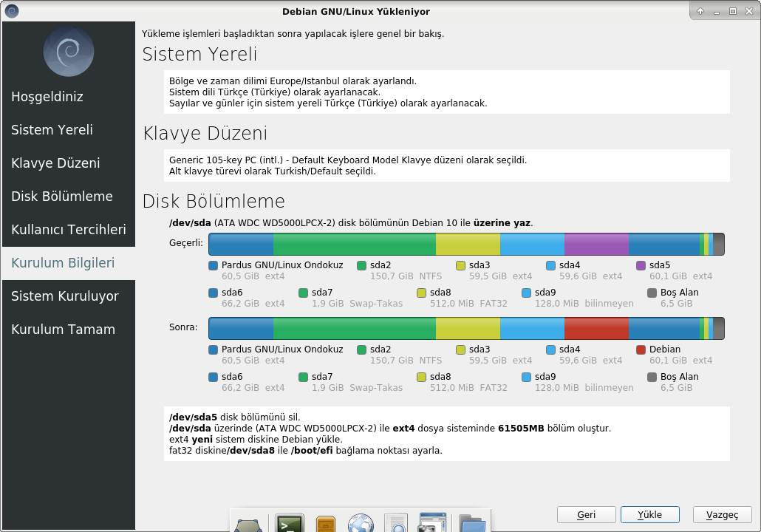Cancel installation with Vazgeç button
The width and height of the screenshot is (761, 532).
722,514
